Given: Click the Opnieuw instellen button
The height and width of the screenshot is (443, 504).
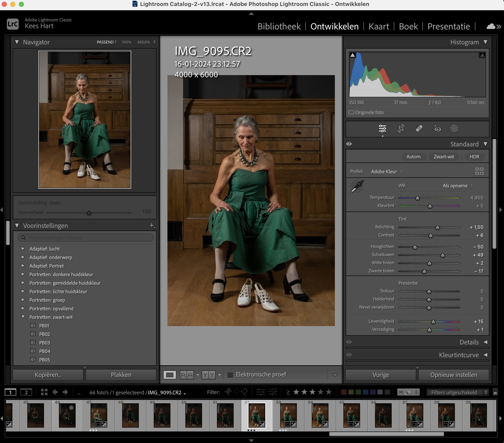Looking at the screenshot, I should tap(453, 375).
